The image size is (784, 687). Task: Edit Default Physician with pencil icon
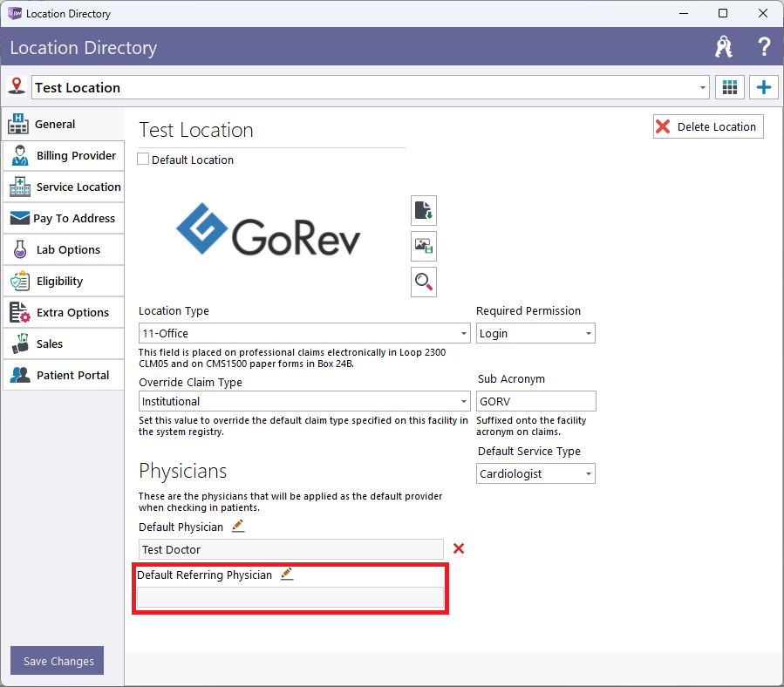[238, 526]
